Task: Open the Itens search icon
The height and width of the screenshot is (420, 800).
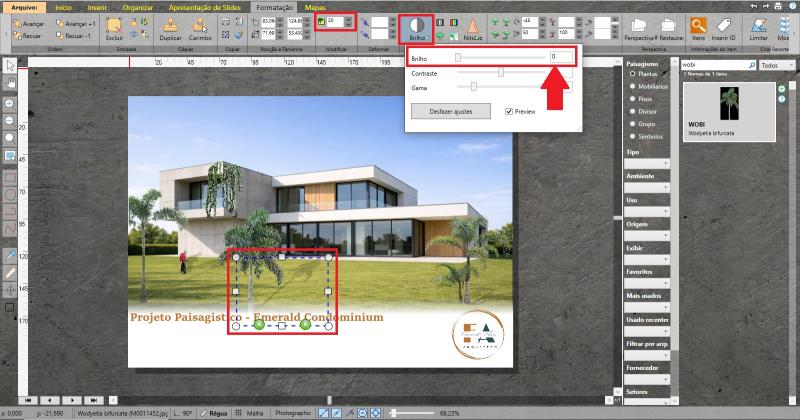Action: [697, 25]
